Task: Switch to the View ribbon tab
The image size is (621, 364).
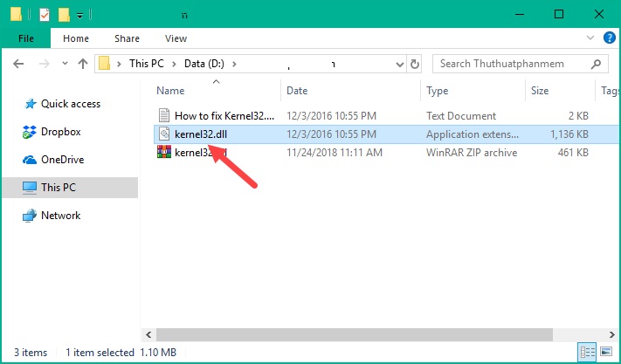Action: click(176, 38)
